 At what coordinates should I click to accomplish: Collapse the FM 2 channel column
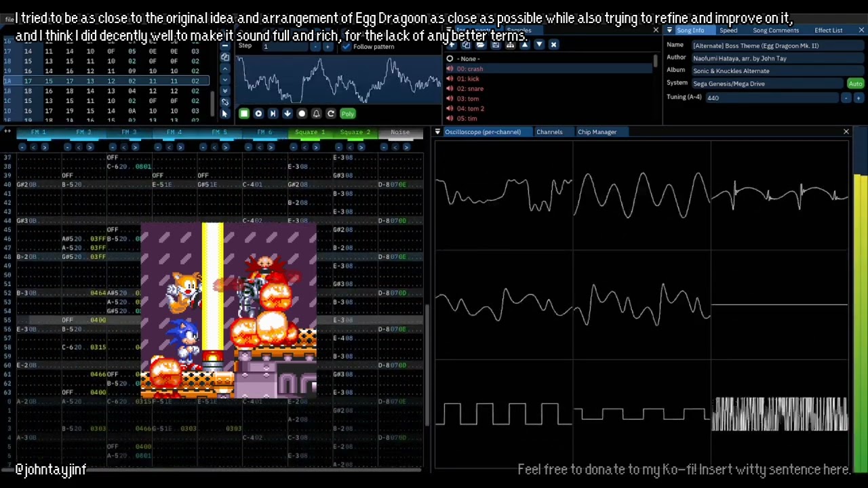68,147
